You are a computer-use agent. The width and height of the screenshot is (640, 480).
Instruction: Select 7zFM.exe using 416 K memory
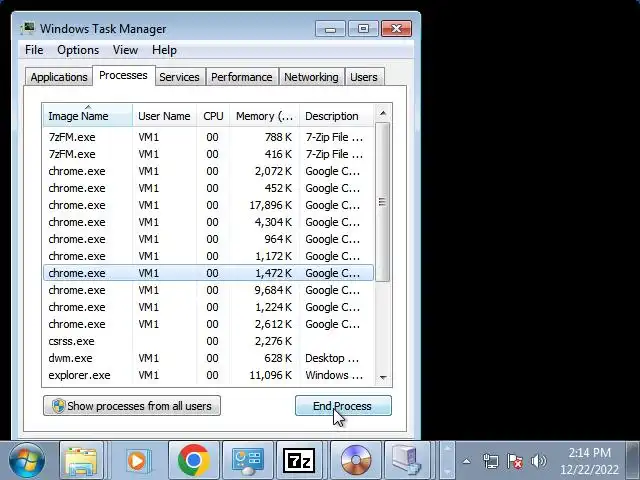(x=208, y=154)
